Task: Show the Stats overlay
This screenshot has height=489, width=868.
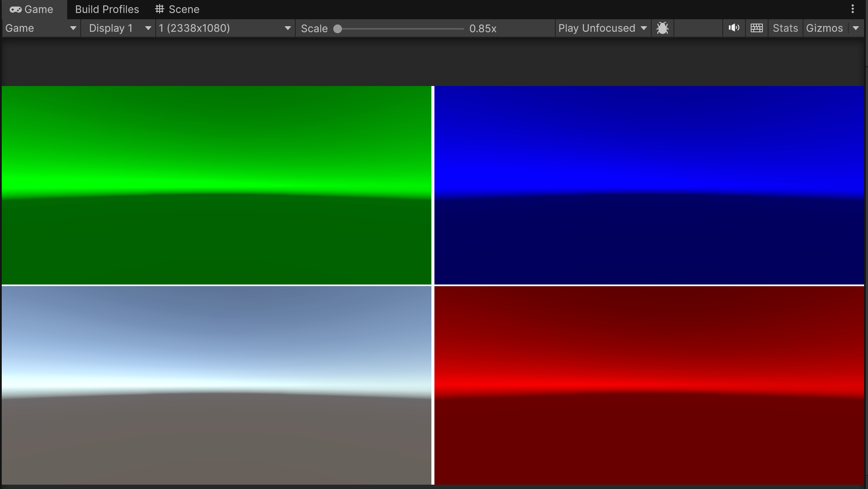Action: [x=785, y=28]
